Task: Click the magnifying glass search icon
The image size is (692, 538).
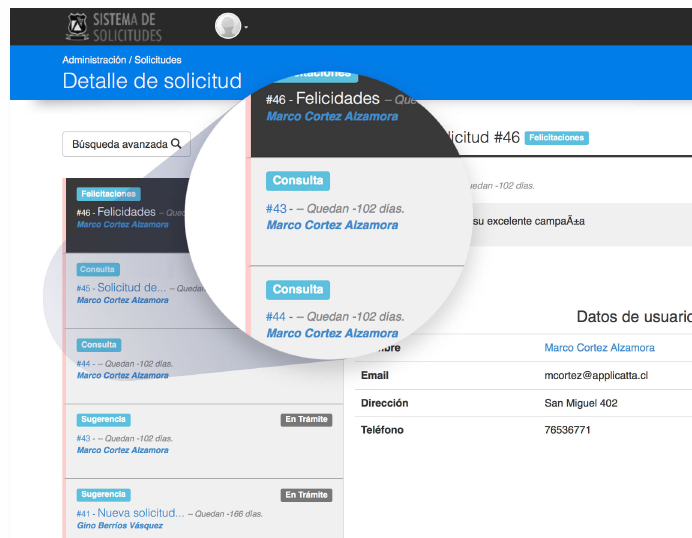Action: click(x=176, y=143)
